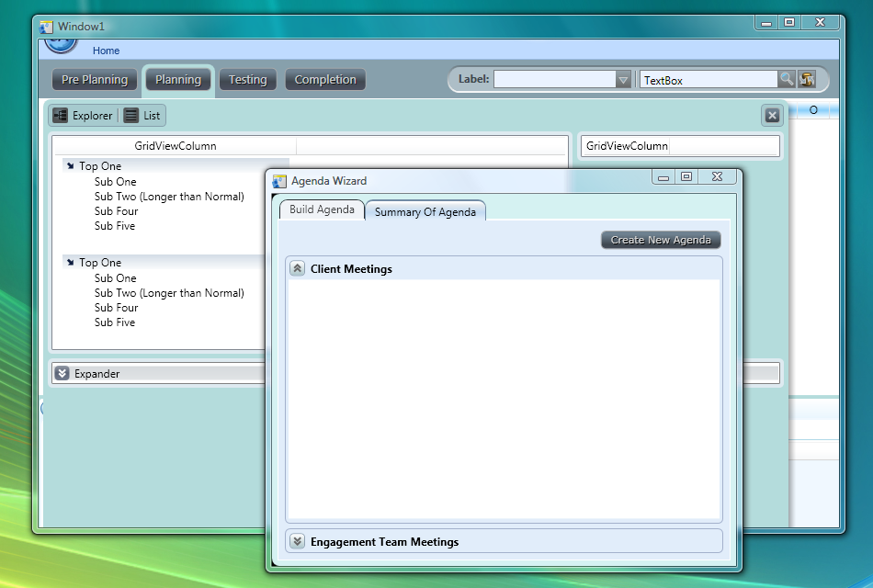Viewport: 873px width, 588px height.
Task: Open the Home ribbon tab
Action: [x=106, y=51]
